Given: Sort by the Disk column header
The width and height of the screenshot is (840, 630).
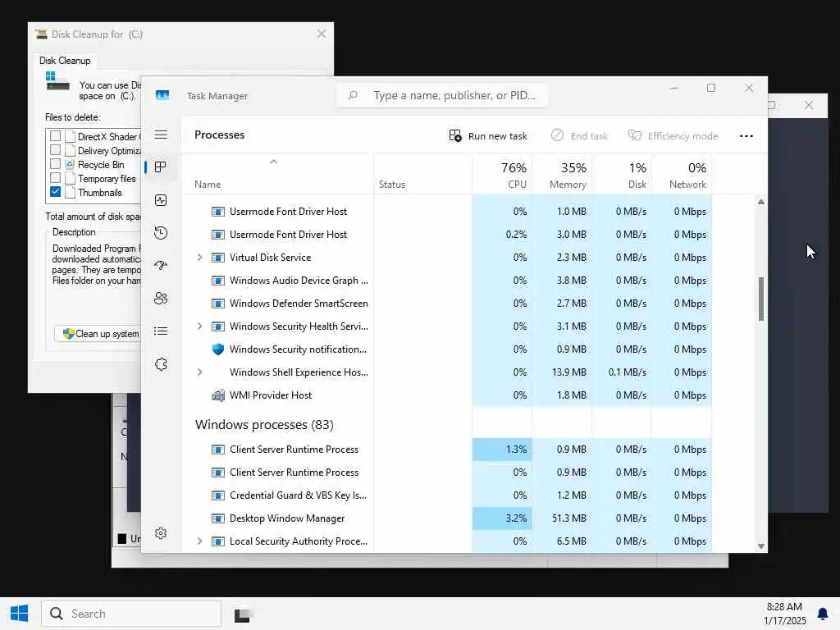Looking at the screenshot, I should (622, 175).
